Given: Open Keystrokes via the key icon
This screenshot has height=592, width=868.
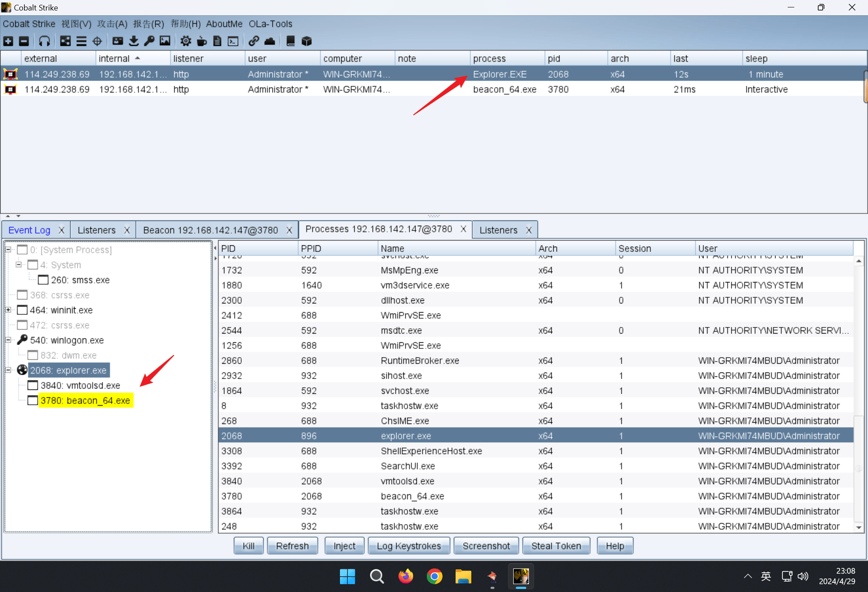Looking at the screenshot, I should click(149, 41).
